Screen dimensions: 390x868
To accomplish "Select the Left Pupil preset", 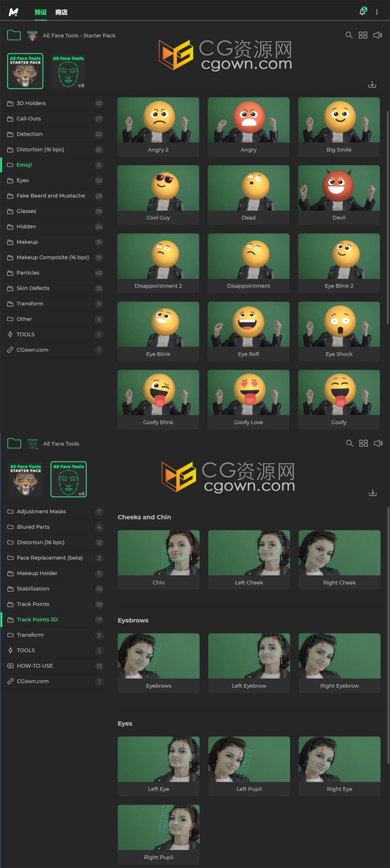I will (x=249, y=767).
